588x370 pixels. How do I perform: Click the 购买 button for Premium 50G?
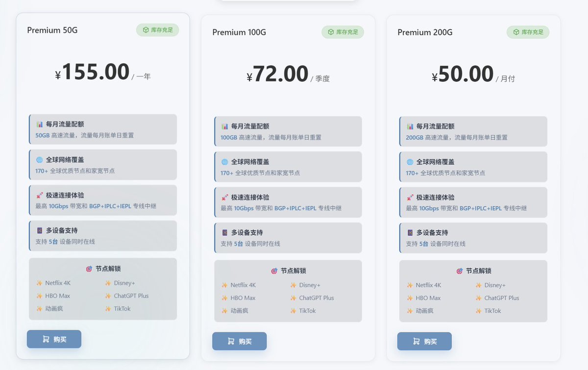click(54, 339)
